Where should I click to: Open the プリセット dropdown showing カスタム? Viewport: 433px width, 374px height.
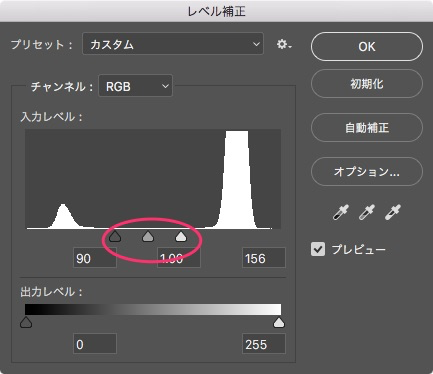[173, 44]
